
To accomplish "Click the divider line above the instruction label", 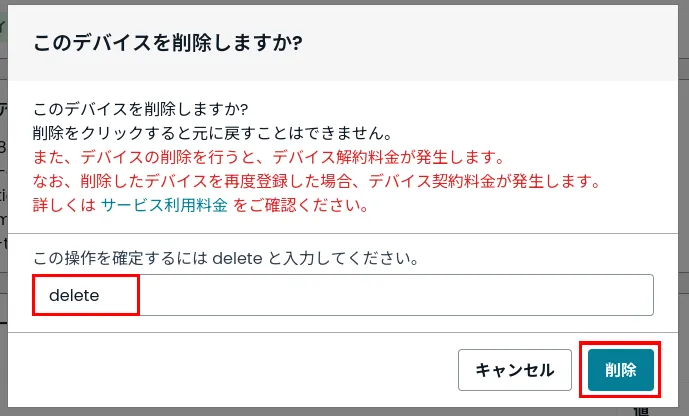I will pos(343,233).
